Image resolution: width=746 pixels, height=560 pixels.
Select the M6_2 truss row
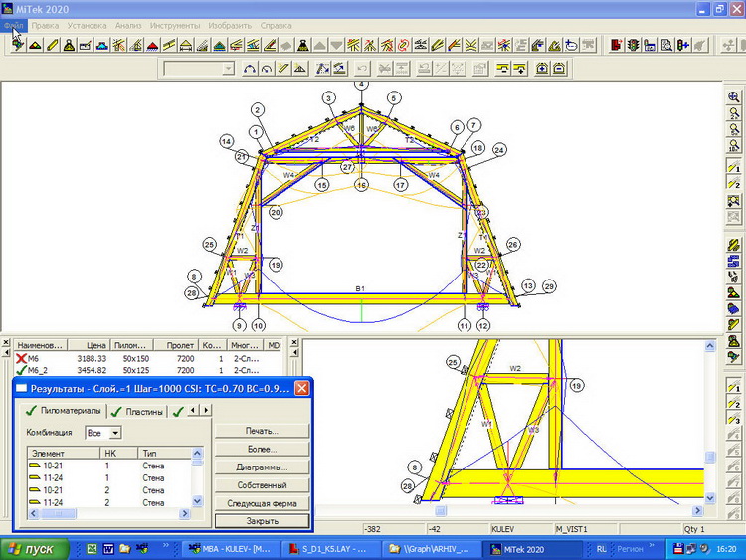point(147,370)
